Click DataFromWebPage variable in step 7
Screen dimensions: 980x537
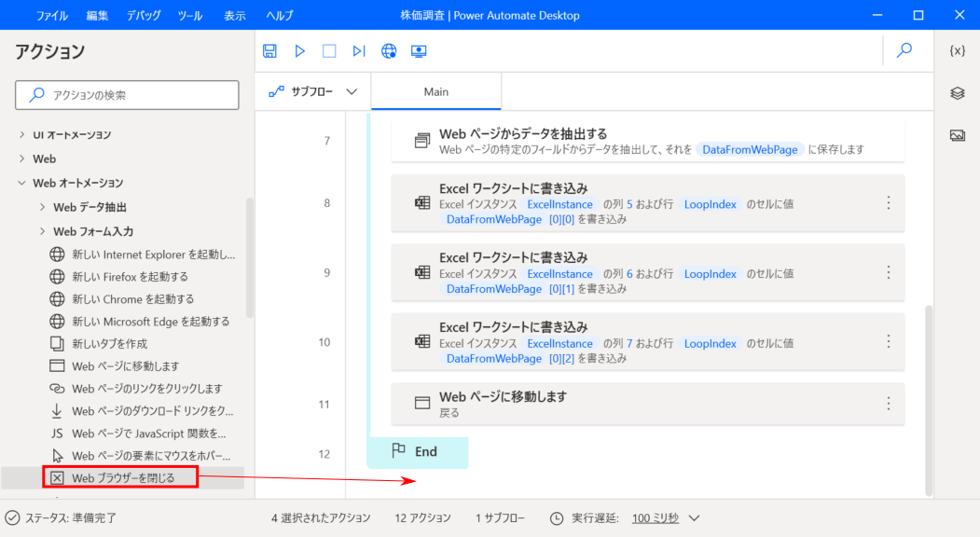pyautogui.click(x=750, y=149)
